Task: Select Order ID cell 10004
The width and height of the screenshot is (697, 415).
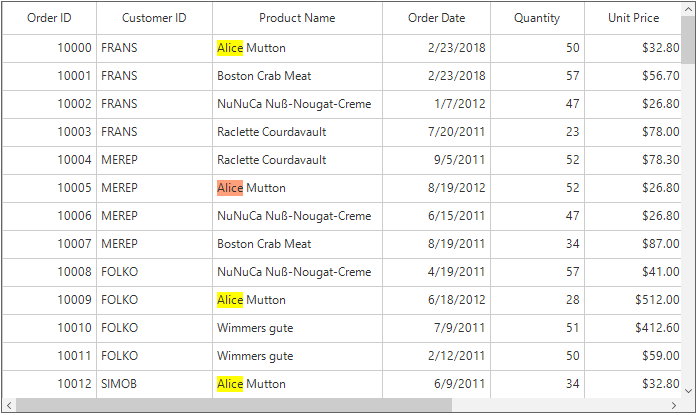Action: tap(49, 160)
